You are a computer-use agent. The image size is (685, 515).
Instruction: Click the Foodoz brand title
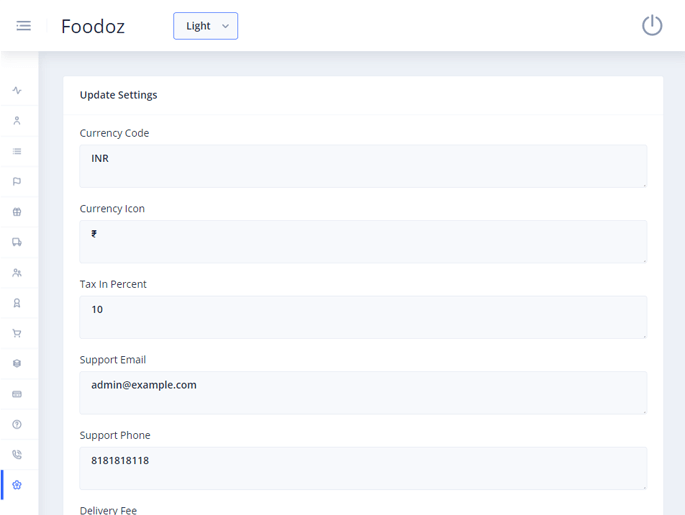click(x=93, y=26)
